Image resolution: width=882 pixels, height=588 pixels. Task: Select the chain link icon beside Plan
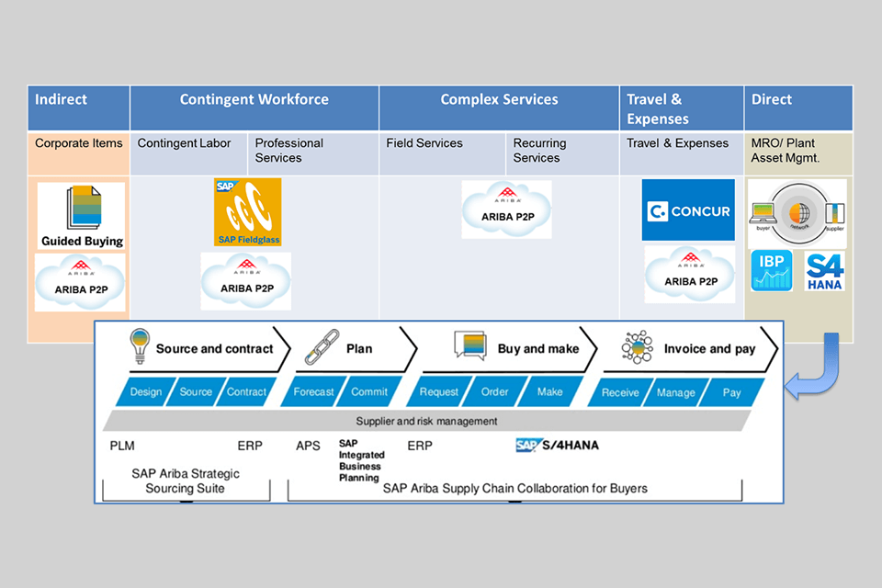(x=322, y=346)
